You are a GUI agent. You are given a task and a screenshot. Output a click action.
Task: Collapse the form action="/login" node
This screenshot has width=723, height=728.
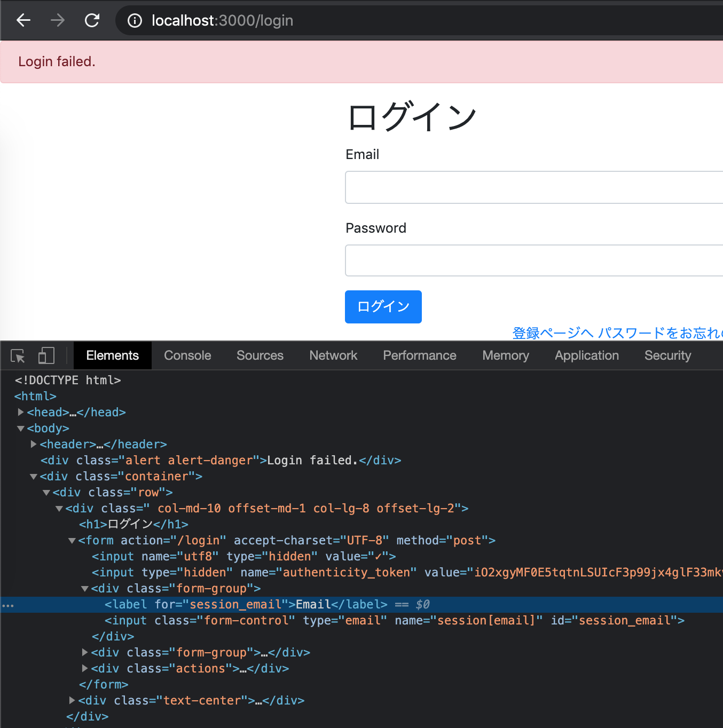[72, 540]
